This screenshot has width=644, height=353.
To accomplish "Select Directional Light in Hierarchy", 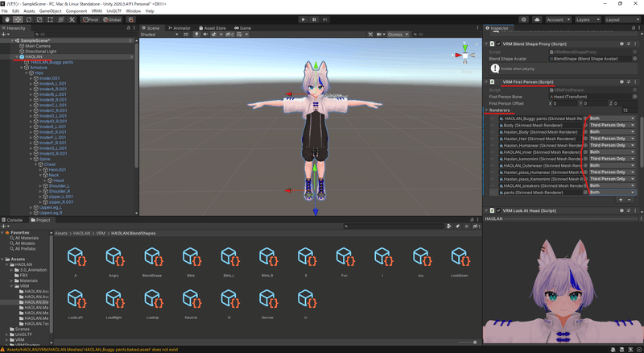I will [x=41, y=52].
